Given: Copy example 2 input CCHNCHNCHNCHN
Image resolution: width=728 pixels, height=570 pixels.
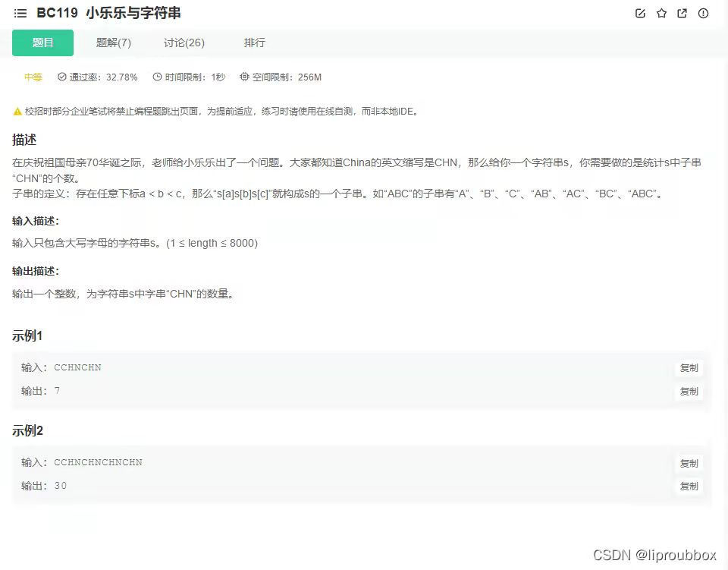Looking at the screenshot, I should [689, 463].
